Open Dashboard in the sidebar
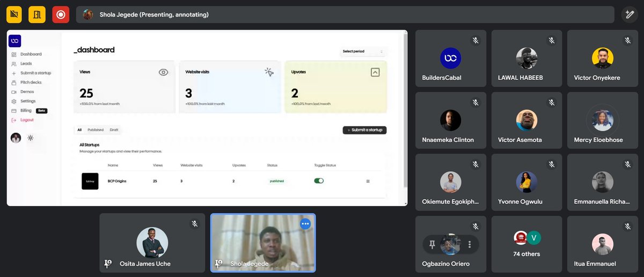 (31, 54)
